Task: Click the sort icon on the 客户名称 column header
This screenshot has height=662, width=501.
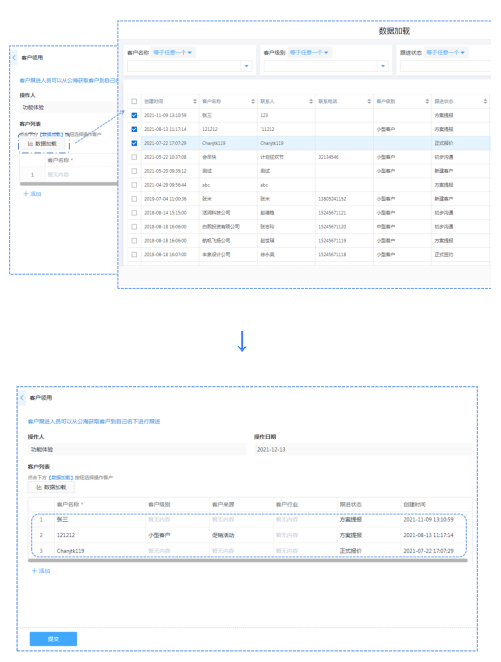Action: [253, 101]
